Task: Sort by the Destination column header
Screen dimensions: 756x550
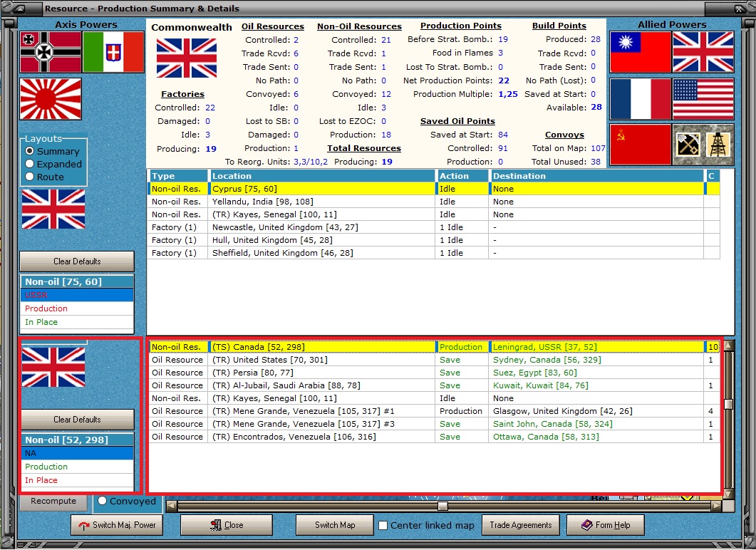Action: 596,176
